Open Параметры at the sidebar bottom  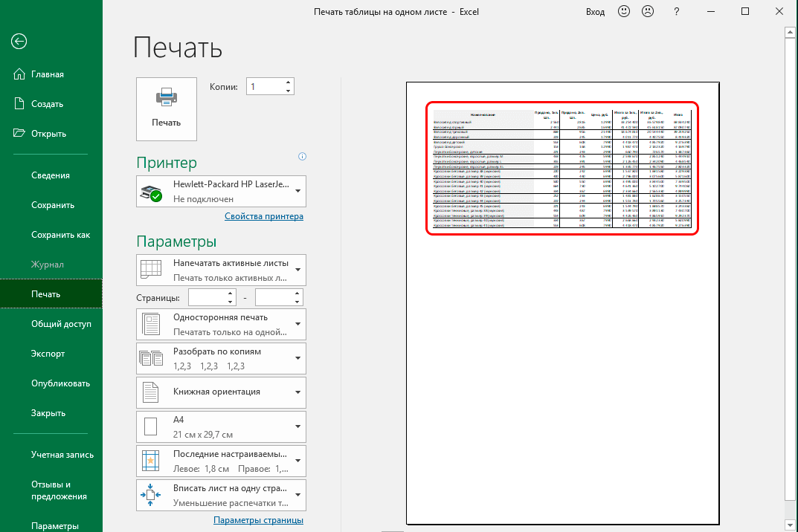pos(51,525)
